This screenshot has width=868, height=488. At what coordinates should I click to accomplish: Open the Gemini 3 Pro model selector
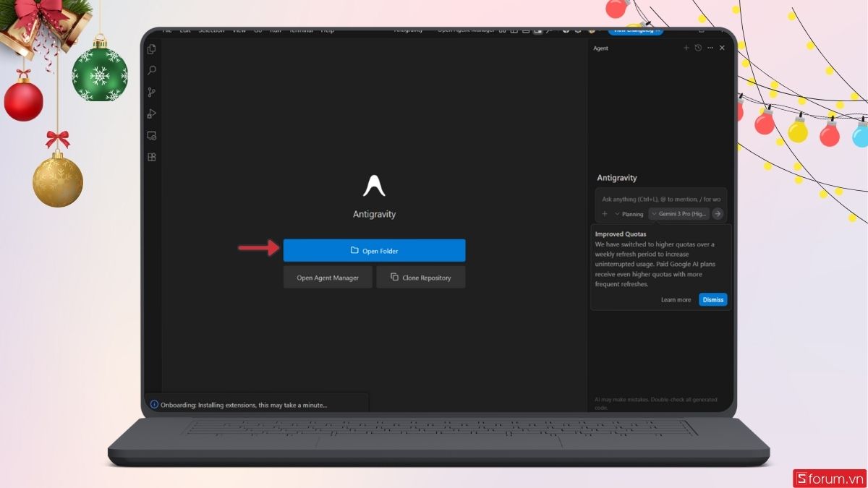[x=679, y=214]
